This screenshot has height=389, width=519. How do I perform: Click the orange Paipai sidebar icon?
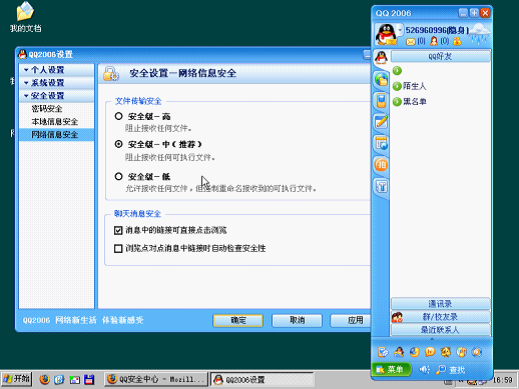(x=381, y=165)
